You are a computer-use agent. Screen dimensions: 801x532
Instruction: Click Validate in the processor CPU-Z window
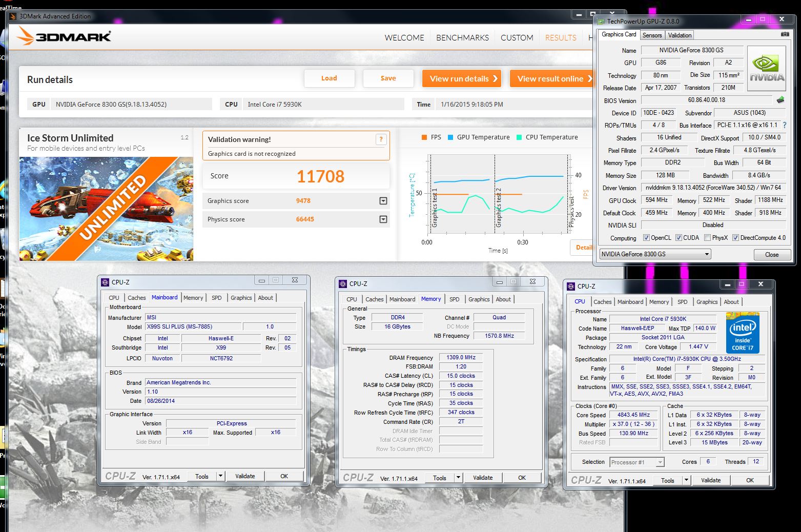coord(711,480)
